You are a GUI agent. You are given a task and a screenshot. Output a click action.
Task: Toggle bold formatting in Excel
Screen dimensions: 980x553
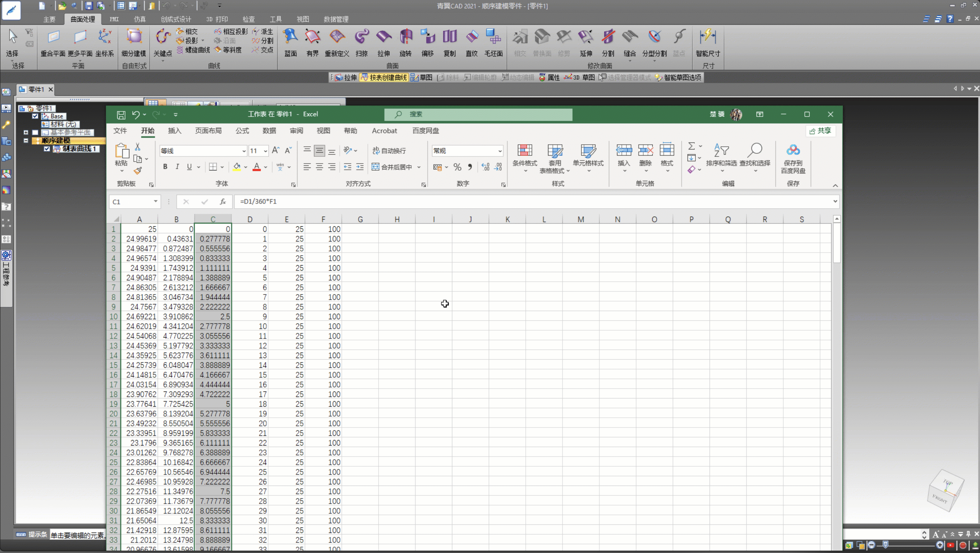[165, 167]
